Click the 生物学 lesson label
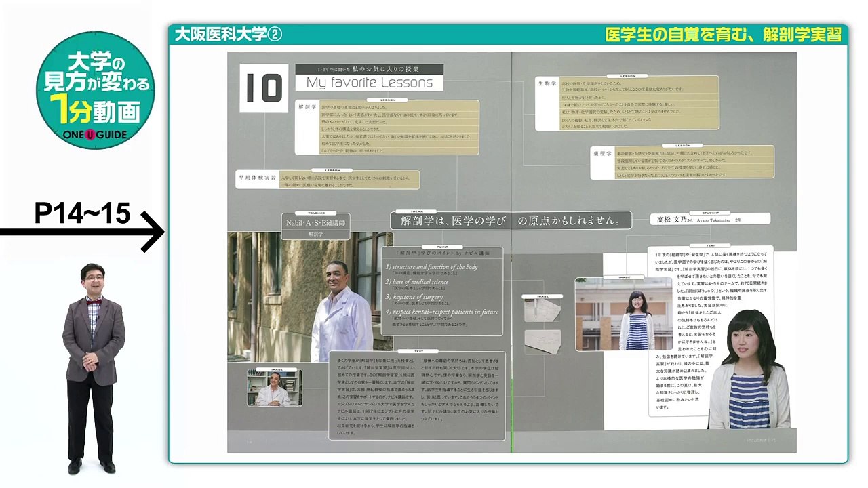This screenshot has height=488, width=868. click(x=547, y=83)
